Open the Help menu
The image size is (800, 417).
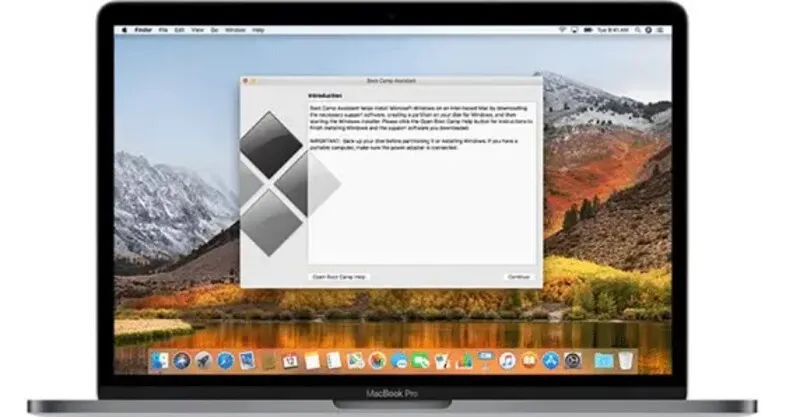pyautogui.click(x=258, y=30)
